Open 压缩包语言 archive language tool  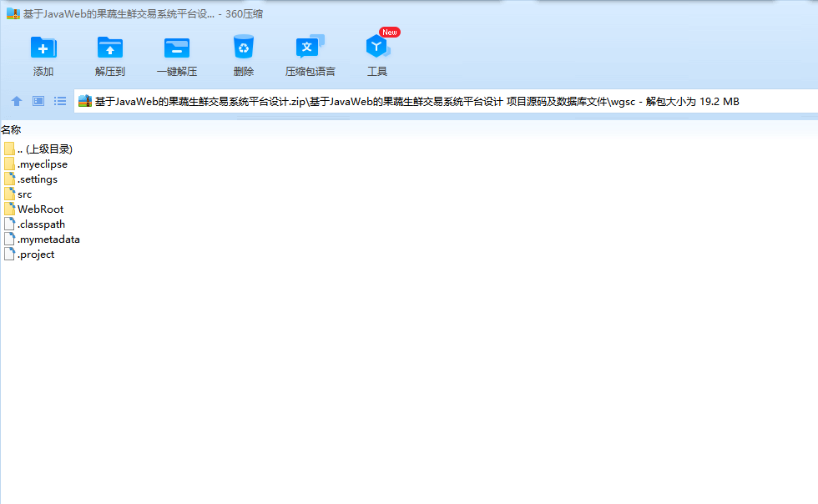tap(310, 56)
